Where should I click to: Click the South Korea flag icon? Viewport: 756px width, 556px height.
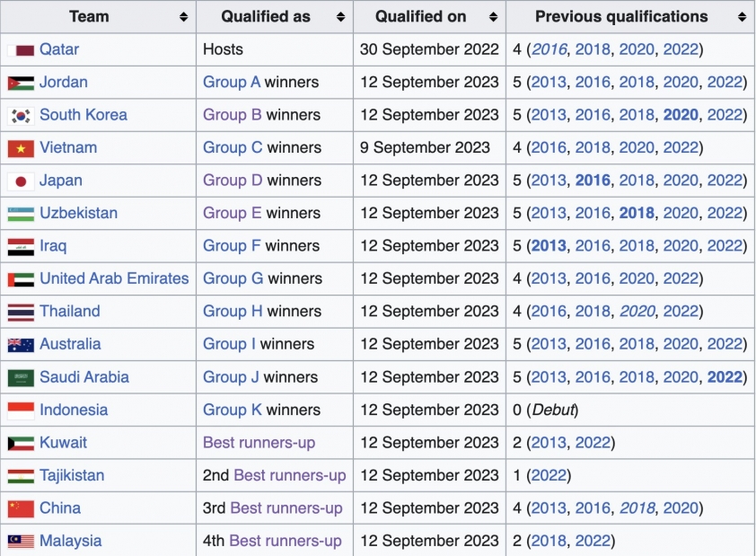(21, 116)
